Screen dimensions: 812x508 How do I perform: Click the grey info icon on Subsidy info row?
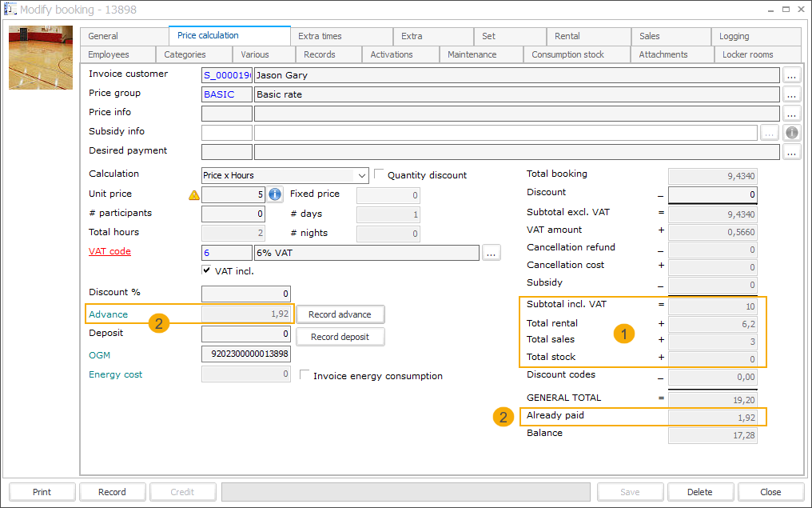(791, 133)
